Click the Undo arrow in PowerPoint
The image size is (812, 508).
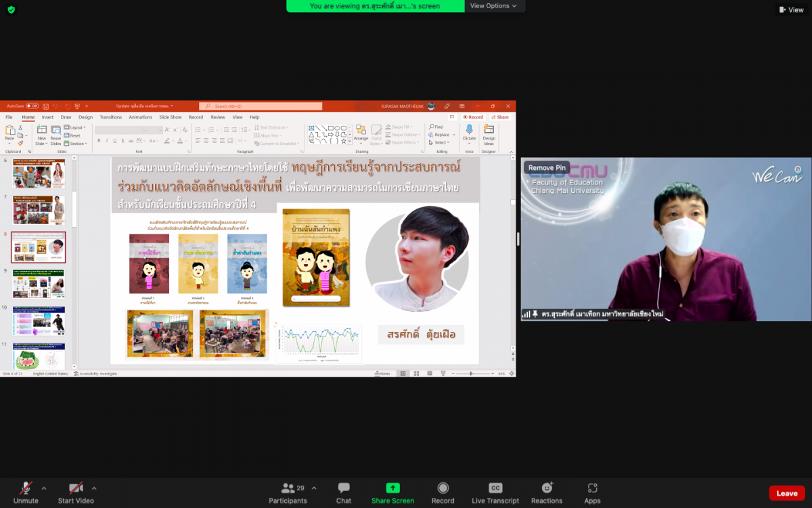pyautogui.click(x=56, y=106)
